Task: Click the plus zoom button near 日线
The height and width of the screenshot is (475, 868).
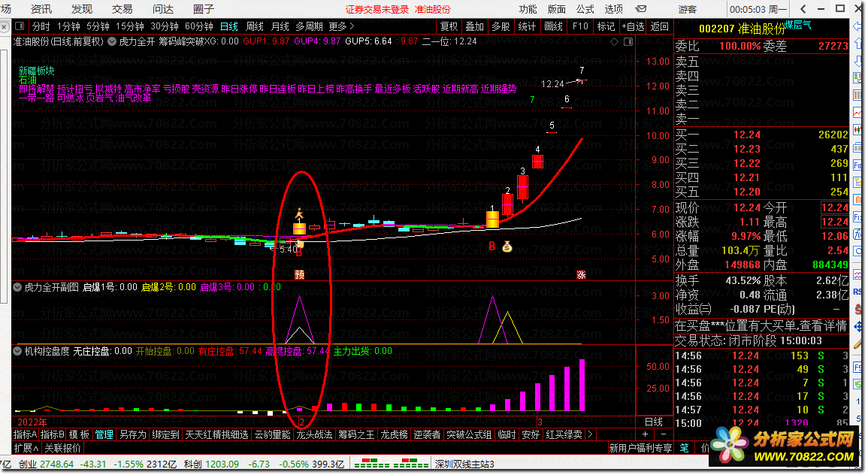Action: point(646,434)
